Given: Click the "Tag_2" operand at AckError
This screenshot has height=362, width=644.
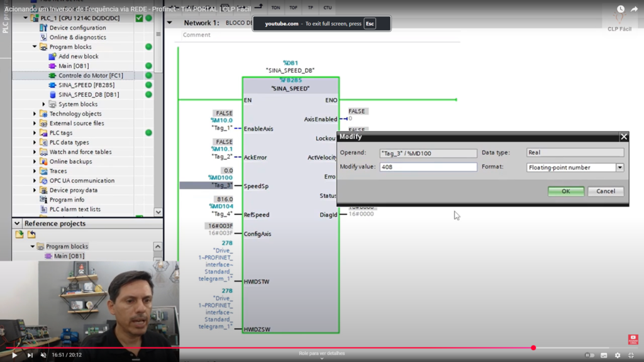Looking at the screenshot, I should [x=222, y=156].
